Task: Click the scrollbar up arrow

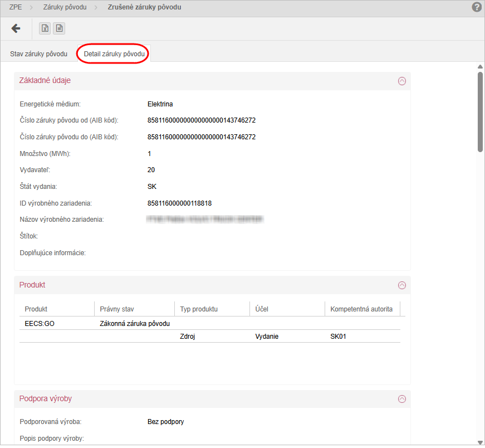Action: (x=480, y=66)
